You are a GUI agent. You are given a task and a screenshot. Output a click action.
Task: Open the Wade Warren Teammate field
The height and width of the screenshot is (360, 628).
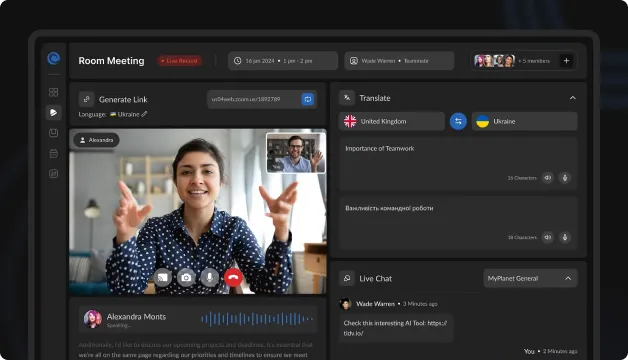click(399, 61)
